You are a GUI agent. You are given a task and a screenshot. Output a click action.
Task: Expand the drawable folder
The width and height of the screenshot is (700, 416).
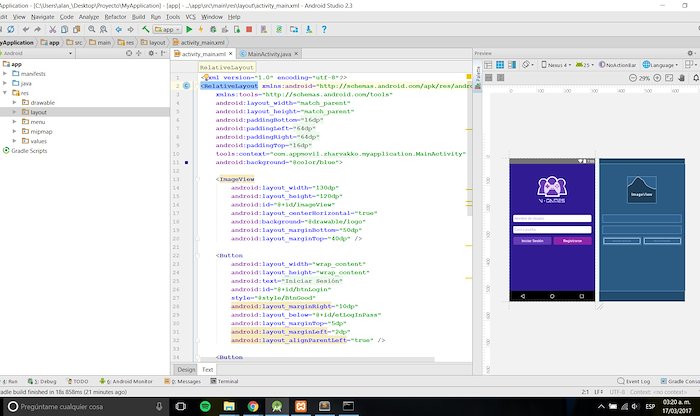pos(14,102)
